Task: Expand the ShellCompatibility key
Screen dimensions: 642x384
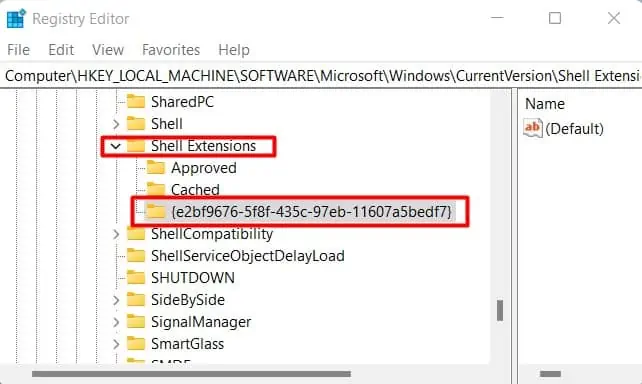Action: [x=116, y=234]
